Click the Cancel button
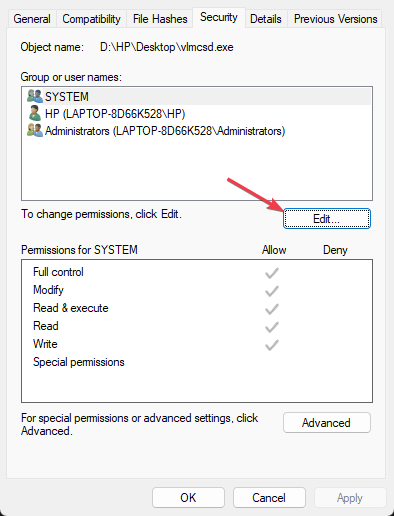The width and height of the screenshot is (394, 516). [x=269, y=498]
